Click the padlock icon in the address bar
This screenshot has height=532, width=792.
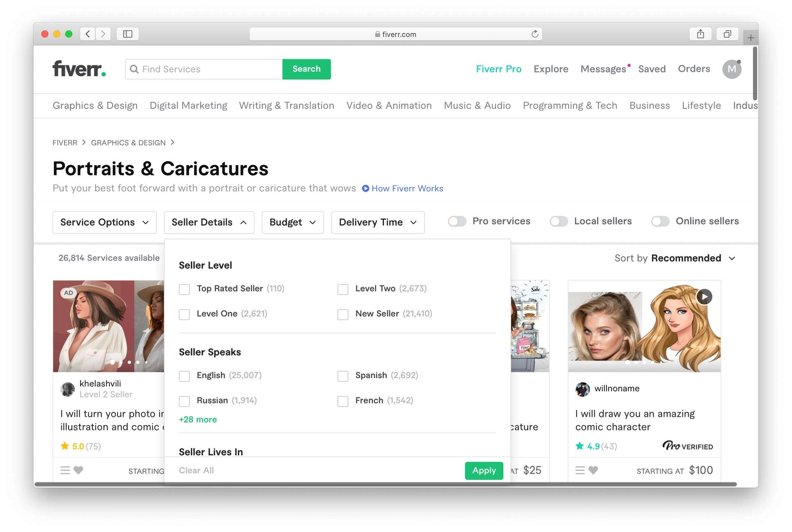pos(377,34)
